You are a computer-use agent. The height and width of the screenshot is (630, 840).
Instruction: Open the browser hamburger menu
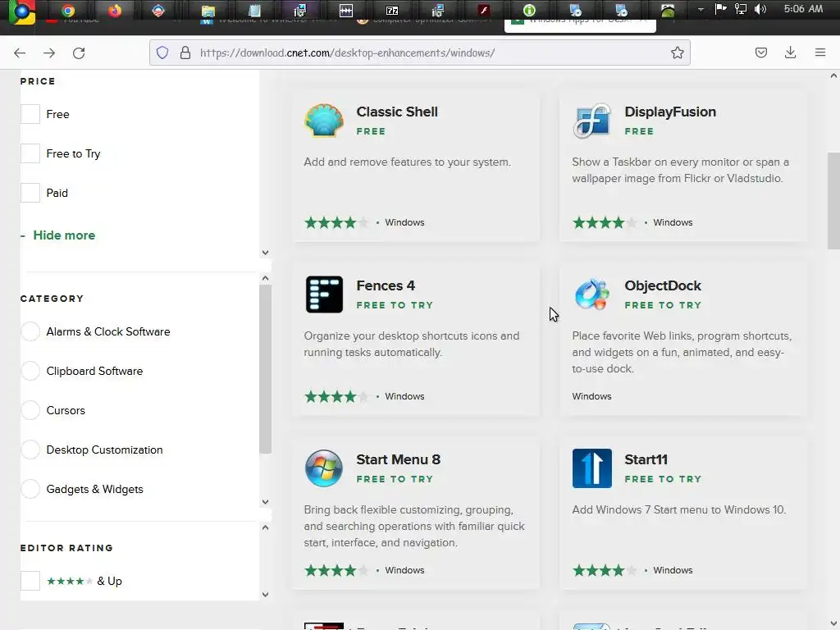[x=820, y=52]
